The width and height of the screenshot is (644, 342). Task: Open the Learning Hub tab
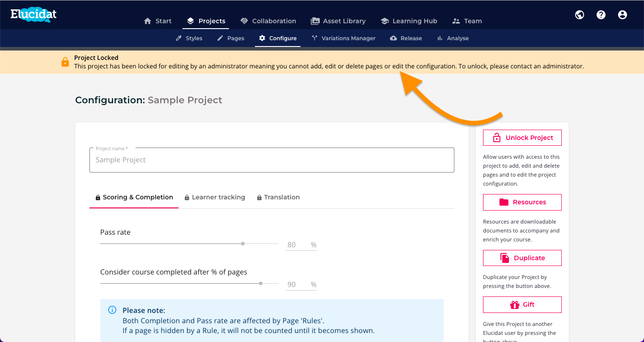(x=409, y=21)
